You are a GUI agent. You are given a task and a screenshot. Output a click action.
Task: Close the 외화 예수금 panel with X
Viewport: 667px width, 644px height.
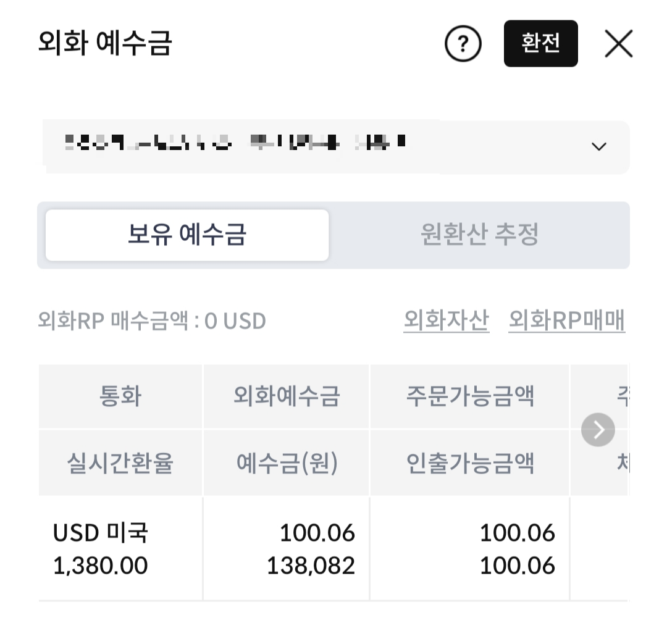coord(618,43)
